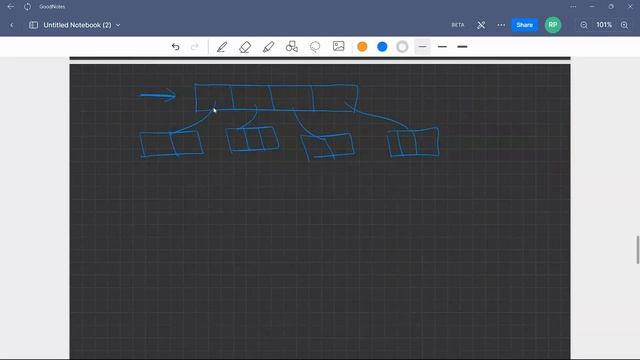The height and width of the screenshot is (360, 640).
Task: Select the Lasso tool
Action: coord(315,47)
